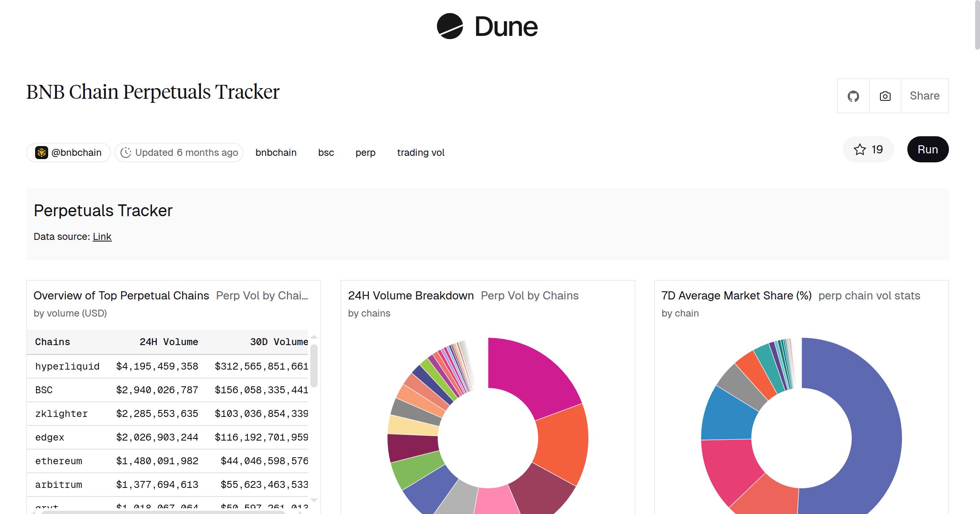This screenshot has height=514, width=980.
Task: Open the @bnbchain profile chip
Action: coord(68,152)
